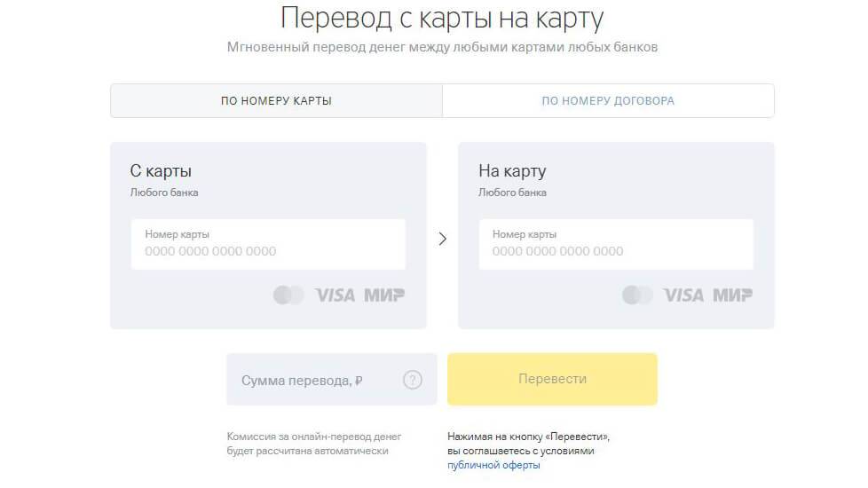Click the VISA logo under the source card field
Screen dimensions: 868x488
pos(335,295)
